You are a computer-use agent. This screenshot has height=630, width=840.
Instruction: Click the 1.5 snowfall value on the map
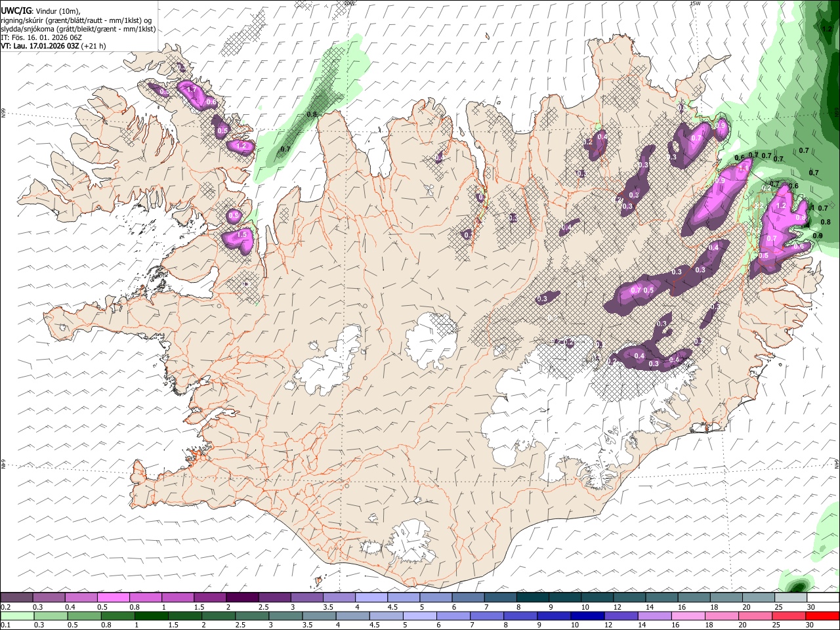241,234
